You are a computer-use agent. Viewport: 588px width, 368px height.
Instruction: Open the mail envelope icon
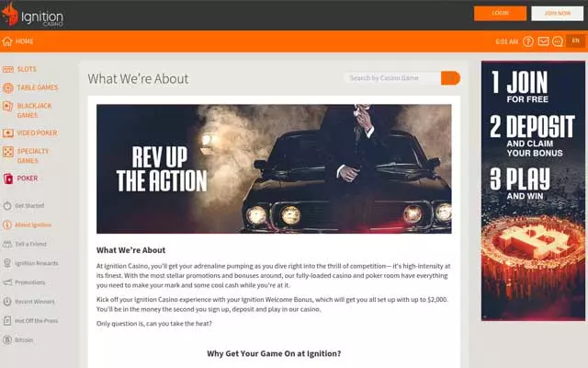(543, 41)
